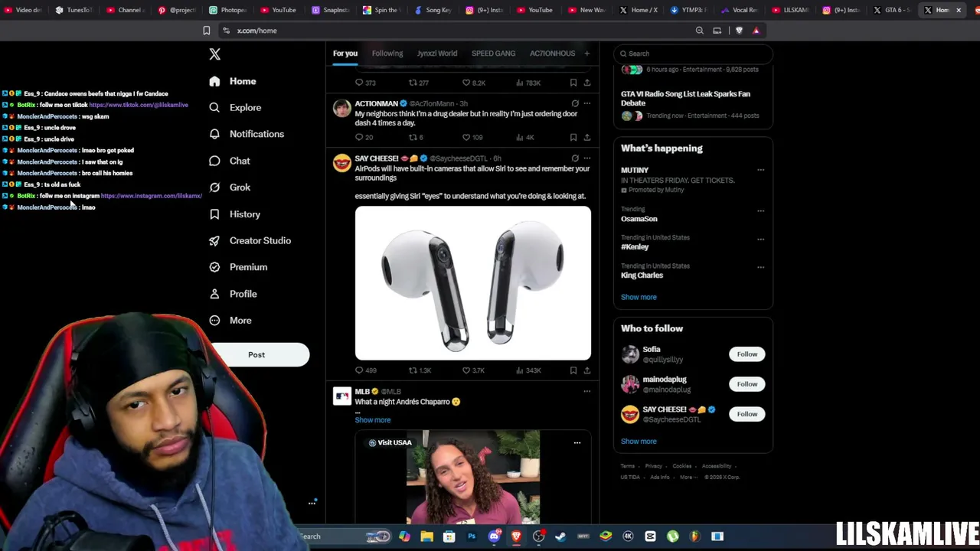Click the X logo in the sidebar
The image size is (980, 551).
click(214, 54)
